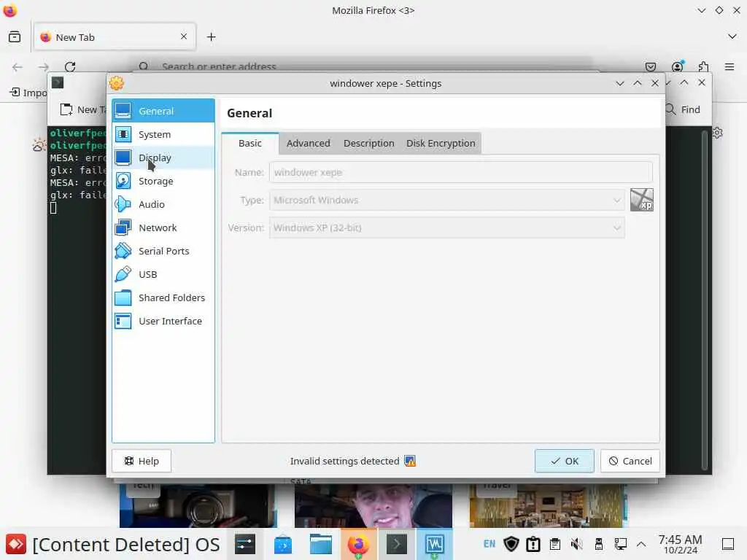
Task: Open Firefox Pocket save icon
Action: 650,66
